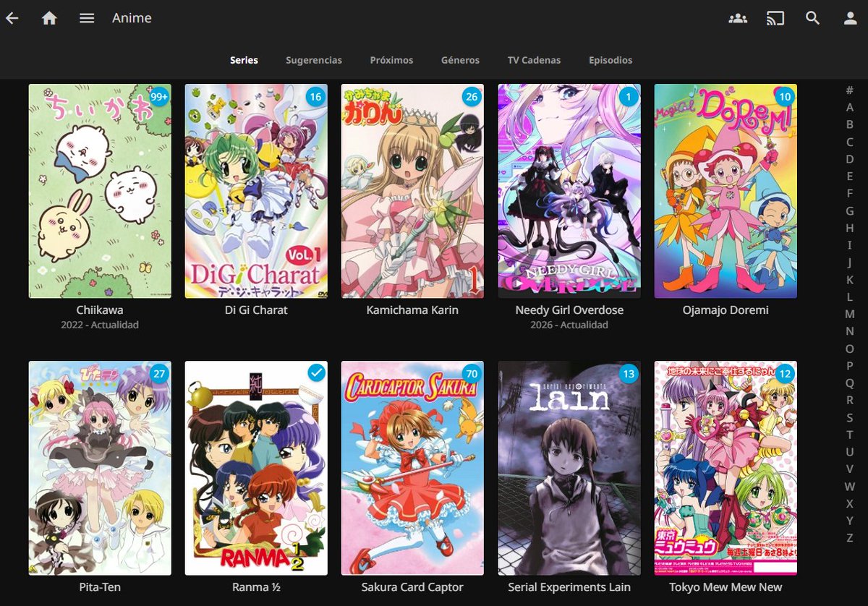Switch to the Sugerencias tab
This screenshot has height=606, width=868.
click(x=314, y=60)
